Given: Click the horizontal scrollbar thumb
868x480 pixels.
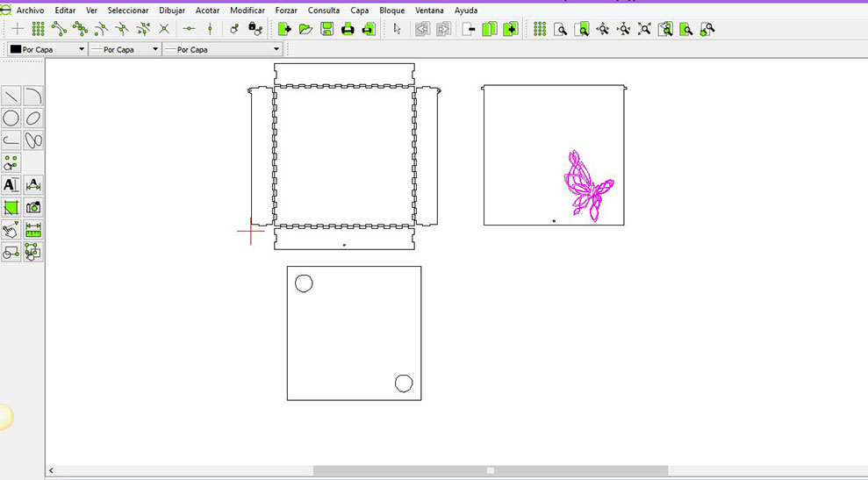Looking at the screenshot, I should (x=491, y=470).
